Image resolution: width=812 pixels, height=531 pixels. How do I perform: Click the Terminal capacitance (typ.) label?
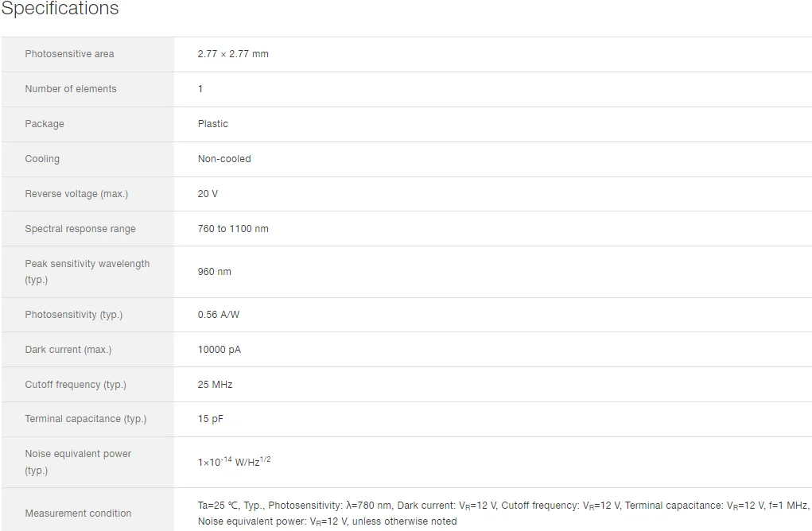pos(86,419)
